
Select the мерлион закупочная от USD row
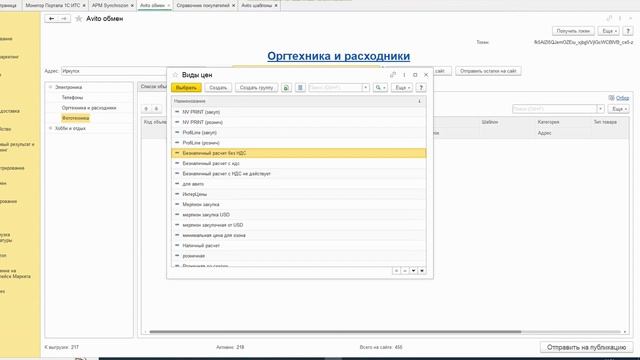tap(299, 225)
